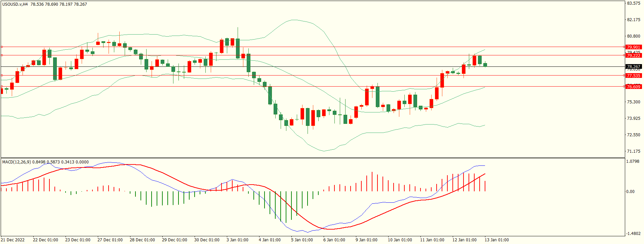
Task: Click the -1.4802 MACD scale value
Action: tap(633, 234)
